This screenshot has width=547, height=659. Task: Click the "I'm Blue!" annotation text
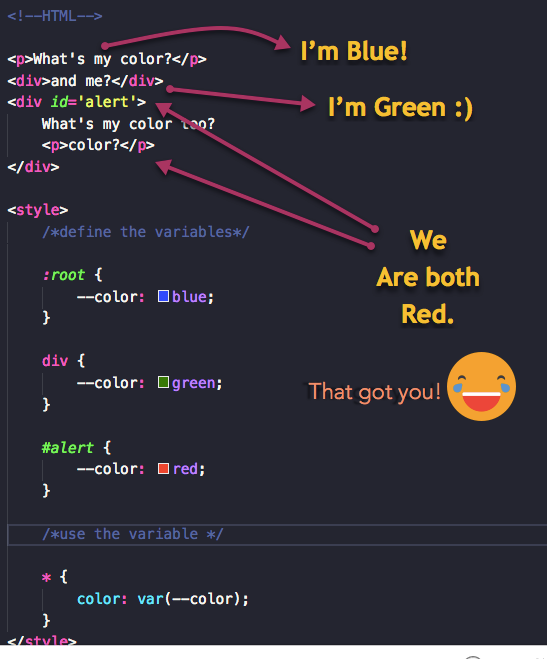coord(354,52)
